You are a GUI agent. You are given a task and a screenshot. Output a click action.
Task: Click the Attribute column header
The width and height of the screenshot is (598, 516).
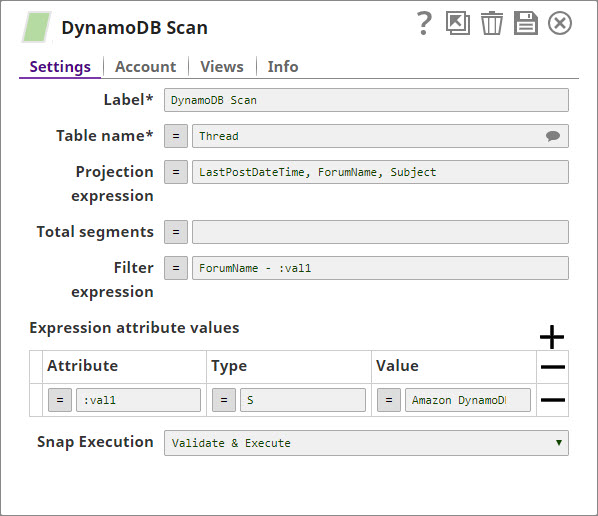[x=82, y=366]
